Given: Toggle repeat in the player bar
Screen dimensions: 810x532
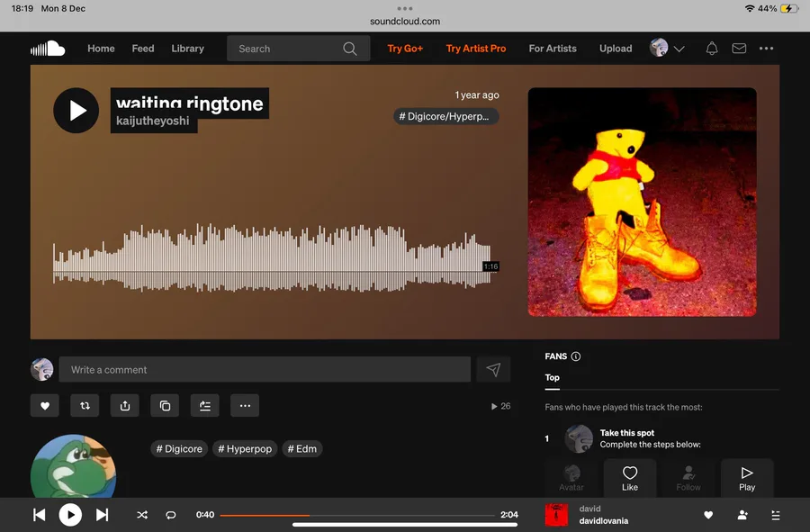Looking at the screenshot, I should (170, 515).
